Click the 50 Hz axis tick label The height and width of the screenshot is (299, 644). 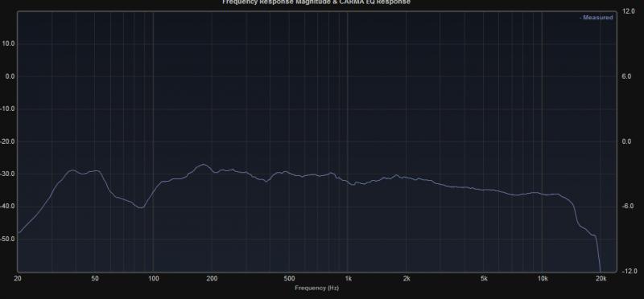(x=95, y=279)
